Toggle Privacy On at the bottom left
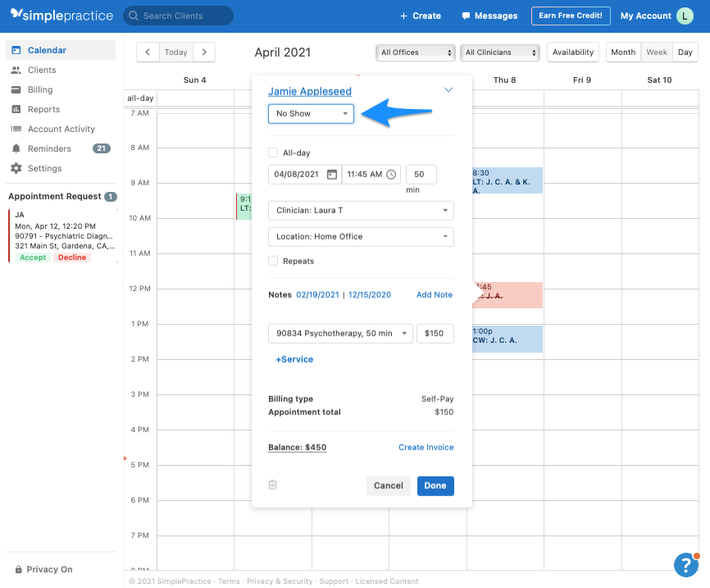Image resolution: width=710 pixels, height=588 pixels. click(43, 569)
